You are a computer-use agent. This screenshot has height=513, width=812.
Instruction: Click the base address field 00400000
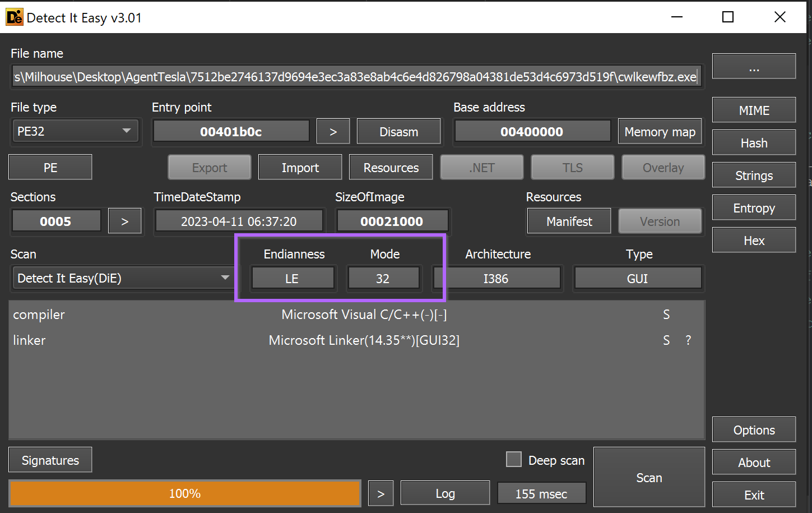[532, 131]
